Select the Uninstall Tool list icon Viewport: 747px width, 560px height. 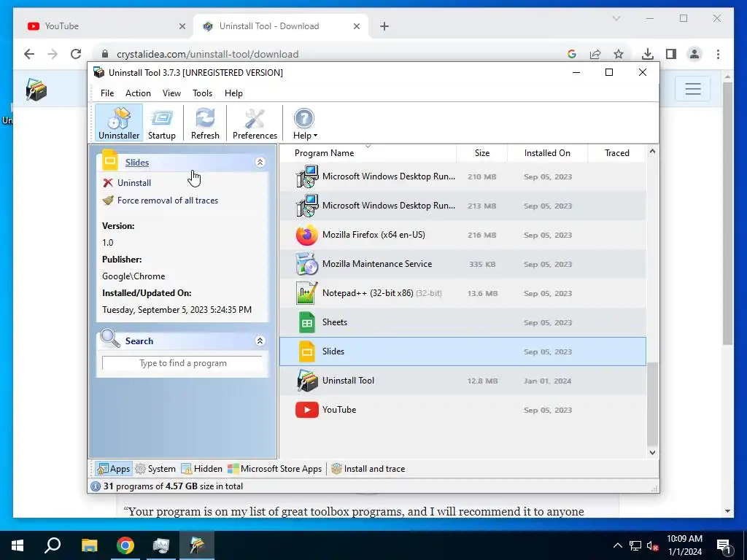point(307,381)
